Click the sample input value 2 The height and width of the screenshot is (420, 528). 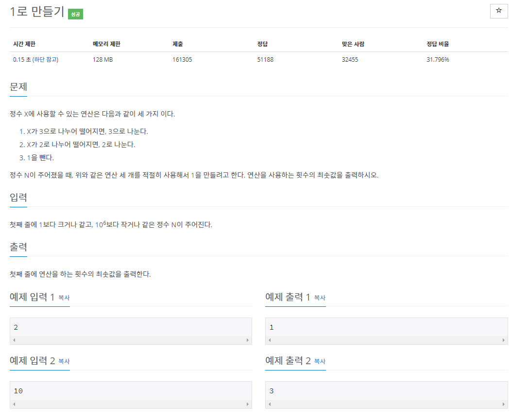pyautogui.click(x=16, y=327)
